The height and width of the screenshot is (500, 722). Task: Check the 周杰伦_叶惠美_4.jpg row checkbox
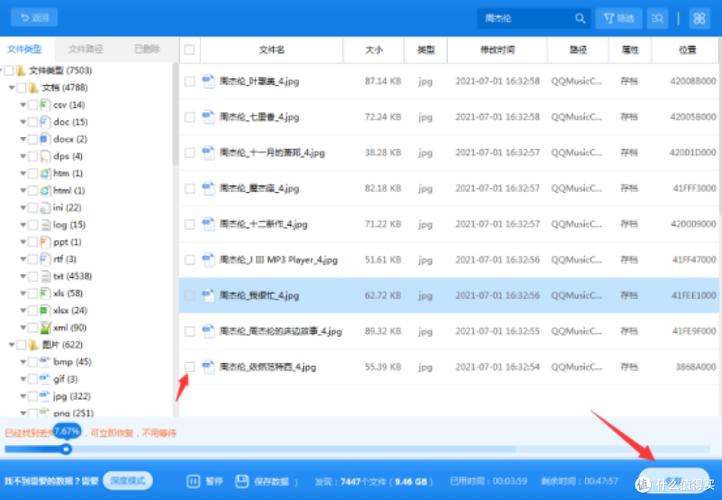click(189, 81)
